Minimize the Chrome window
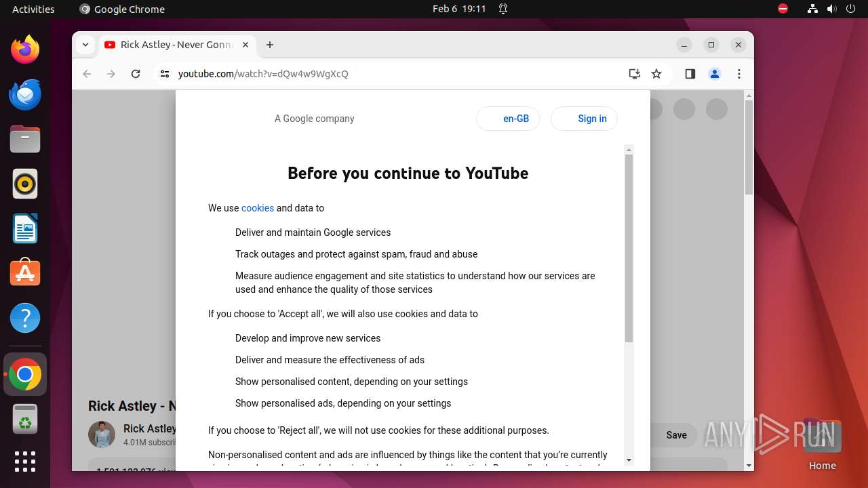868x488 pixels. pyautogui.click(x=684, y=45)
